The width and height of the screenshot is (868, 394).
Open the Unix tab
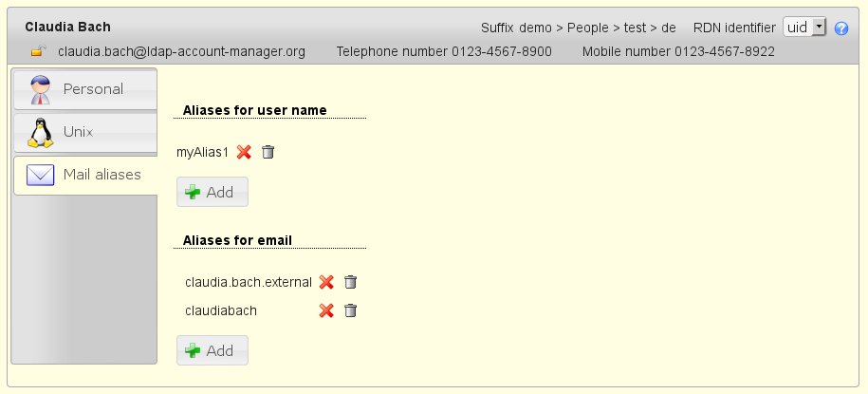(x=84, y=132)
